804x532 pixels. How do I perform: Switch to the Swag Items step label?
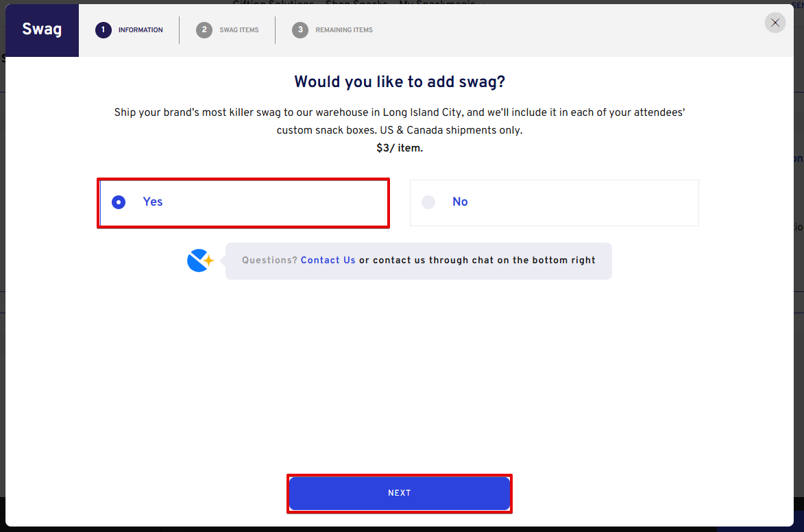coord(239,30)
